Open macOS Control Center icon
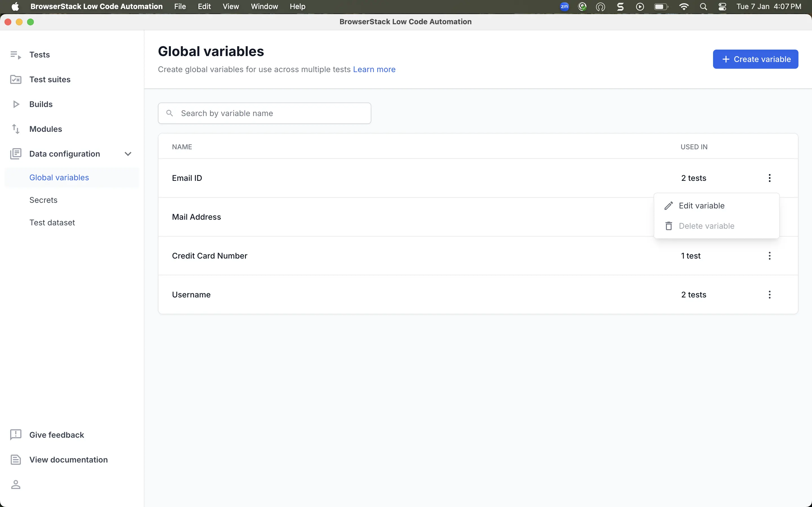812x507 pixels. (722, 6)
